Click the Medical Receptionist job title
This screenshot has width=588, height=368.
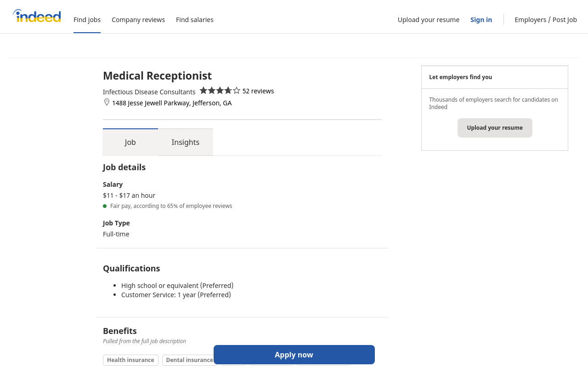tap(157, 75)
